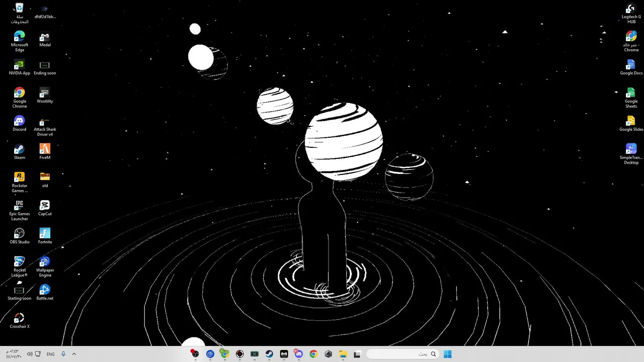The image size is (644, 362).
Task: Select the Discord desktop shortcut
Action: (19, 124)
